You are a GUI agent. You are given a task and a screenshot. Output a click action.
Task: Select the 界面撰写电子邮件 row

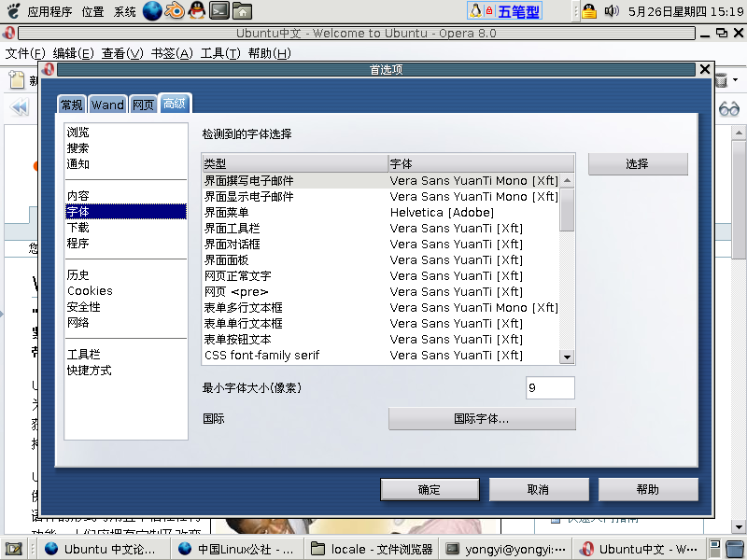(x=381, y=180)
